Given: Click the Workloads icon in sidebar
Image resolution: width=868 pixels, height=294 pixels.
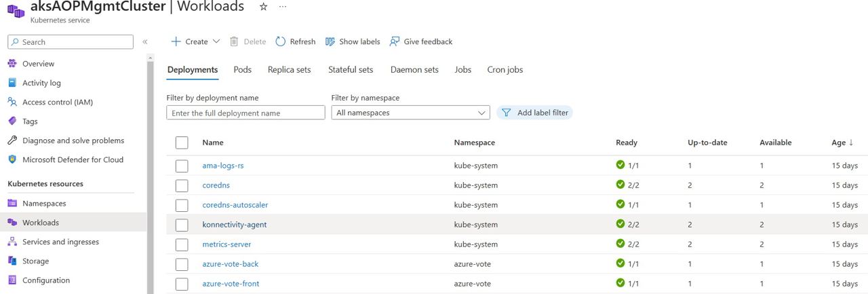Looking at the screenshot, I should point(12,222).
